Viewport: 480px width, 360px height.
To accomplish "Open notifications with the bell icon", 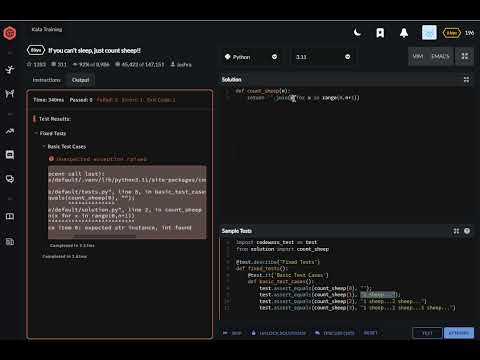I will click(404, 33).
